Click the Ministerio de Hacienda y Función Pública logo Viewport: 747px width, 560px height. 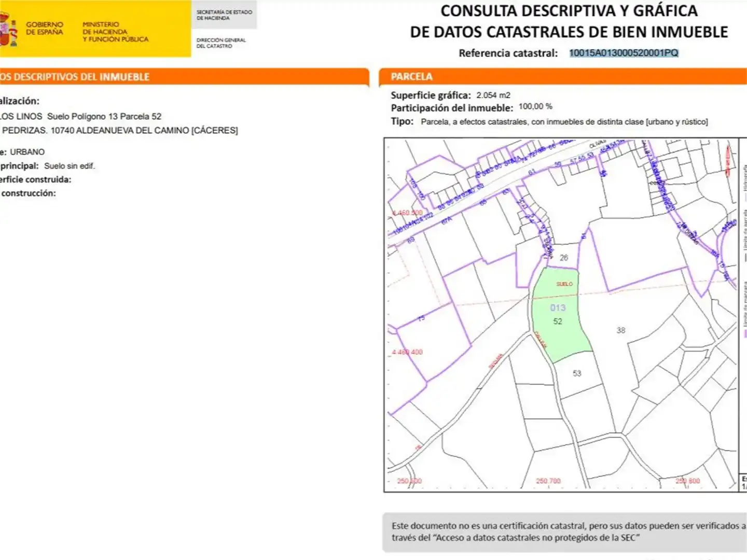tap(115, 32)
